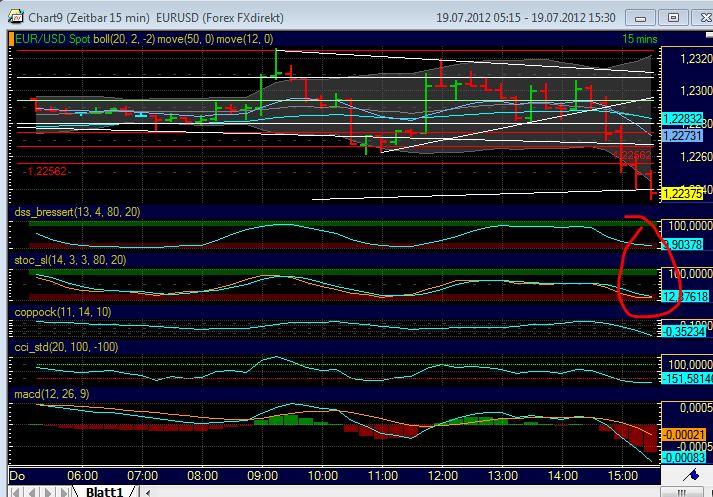Viewport: 713px width, 497px height.
Task: Click the 1,2300 price scale label
Action: click(x=696, y=91)
